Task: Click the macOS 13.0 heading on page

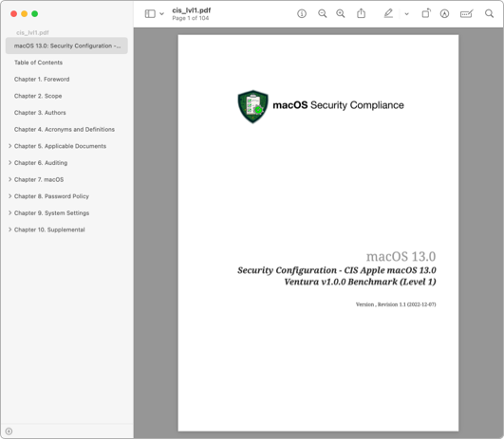Action: (x=401, y=256)
